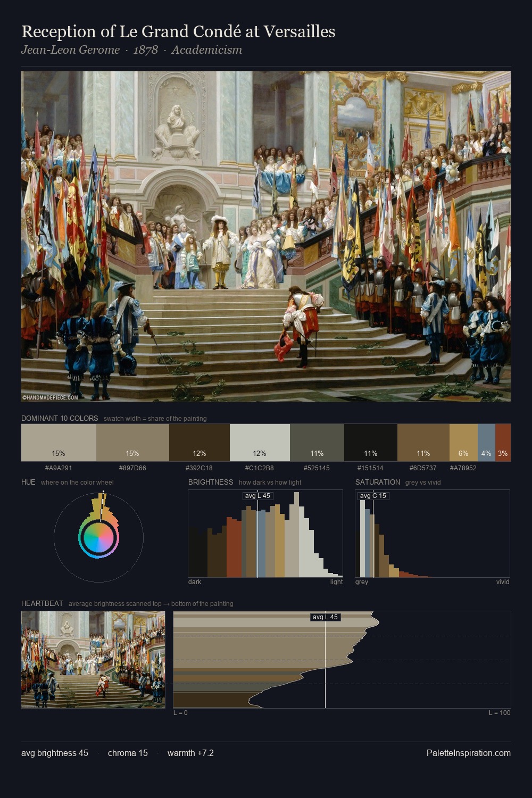Click 'where on the color wheel' caption

coord(77,483)
